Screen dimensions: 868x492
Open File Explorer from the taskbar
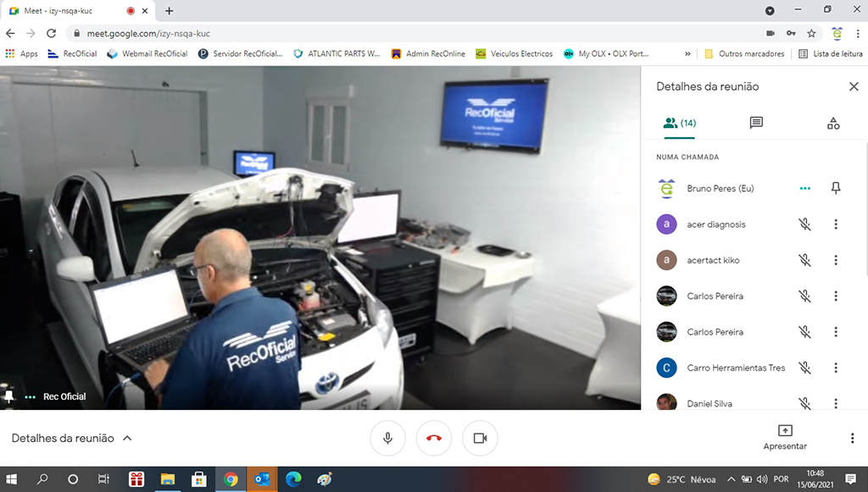(168, 479)
